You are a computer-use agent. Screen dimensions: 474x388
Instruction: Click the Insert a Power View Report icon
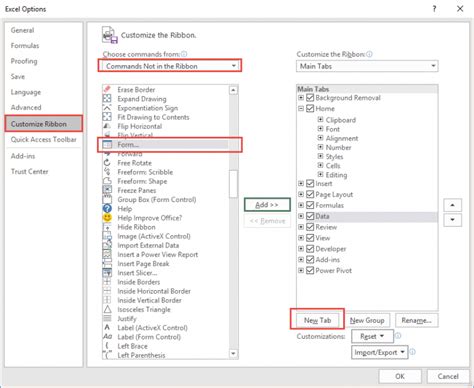(107, 254)
